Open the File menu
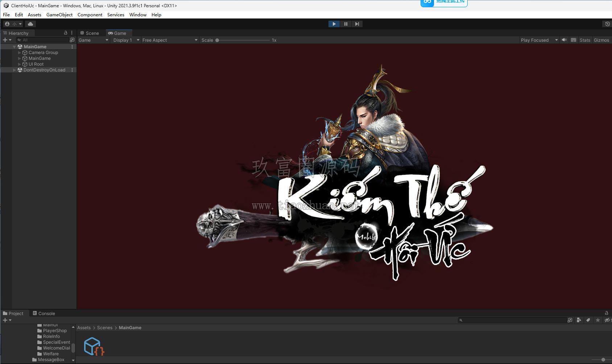The image size is (612, 364). tap(7, 15)
